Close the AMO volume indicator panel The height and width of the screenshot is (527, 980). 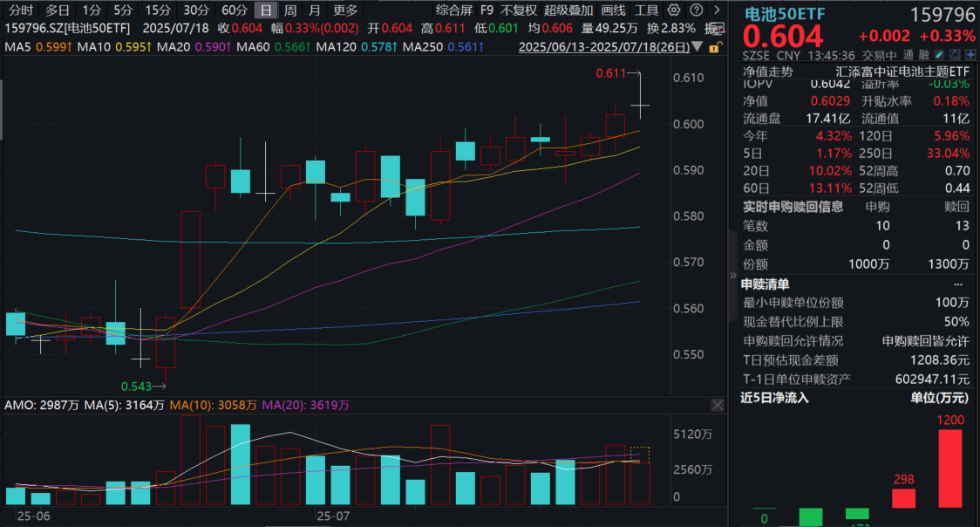(x=717, y=405)
